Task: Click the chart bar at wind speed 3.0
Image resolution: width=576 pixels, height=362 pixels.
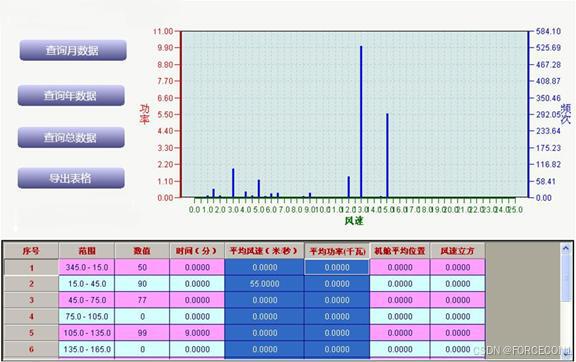Action: click(233, 183)
